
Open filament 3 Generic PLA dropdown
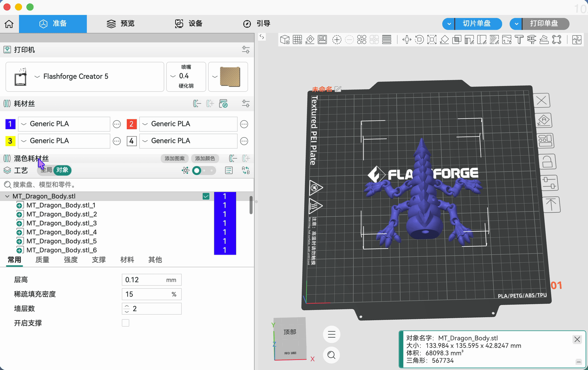pos(64,141)
